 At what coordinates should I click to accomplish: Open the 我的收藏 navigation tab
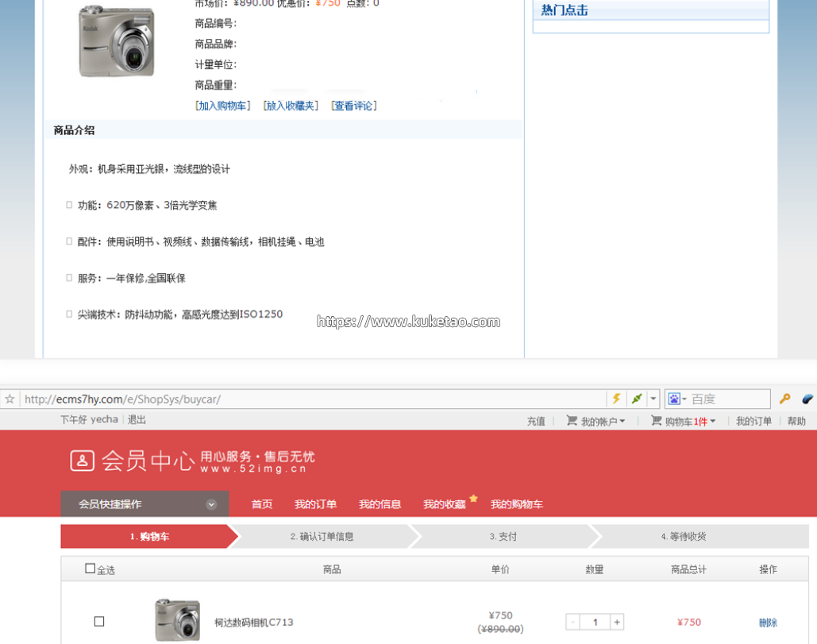coord(445,503)
